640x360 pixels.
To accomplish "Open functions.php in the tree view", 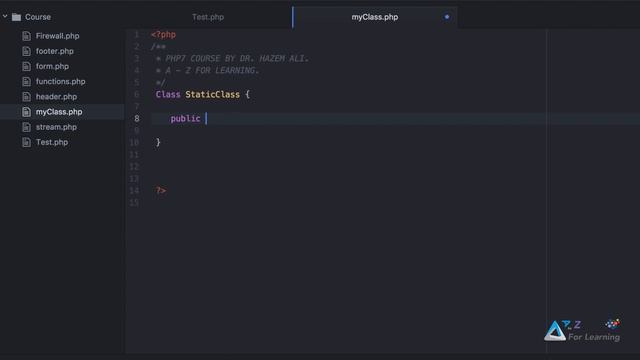I will [60, 81].
